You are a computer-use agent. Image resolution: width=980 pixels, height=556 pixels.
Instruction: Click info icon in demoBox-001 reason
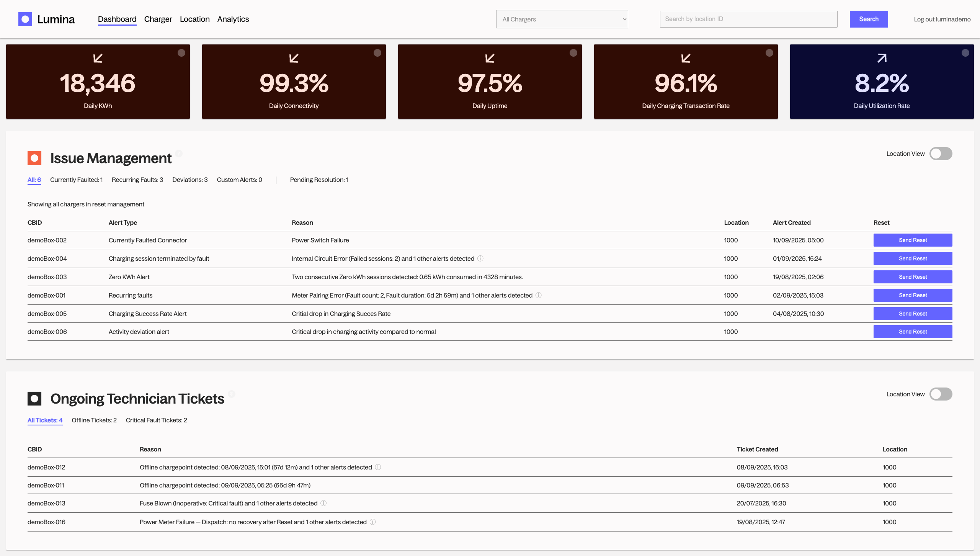click(539, 295)
